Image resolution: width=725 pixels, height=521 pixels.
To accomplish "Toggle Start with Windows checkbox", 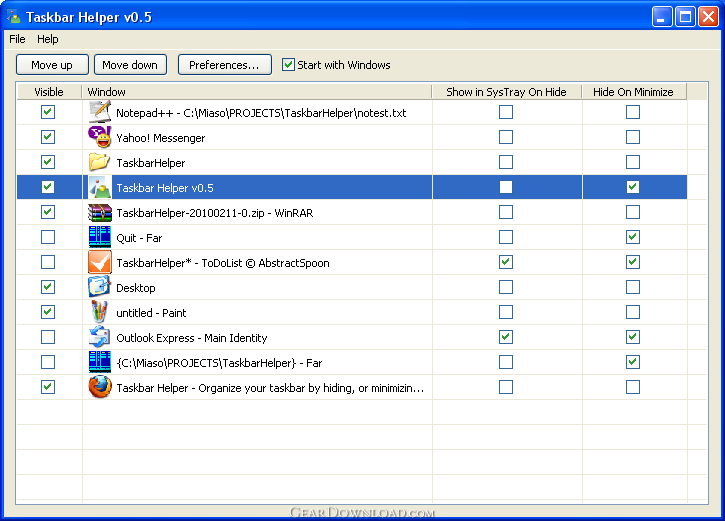I will pos(288,64).
